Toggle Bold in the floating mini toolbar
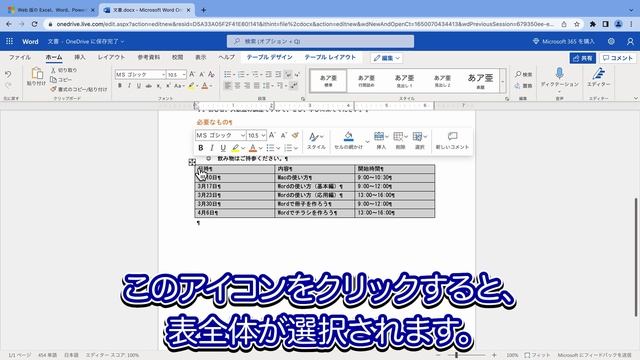The height and width of the screenshot is (360, 640). 200,148
